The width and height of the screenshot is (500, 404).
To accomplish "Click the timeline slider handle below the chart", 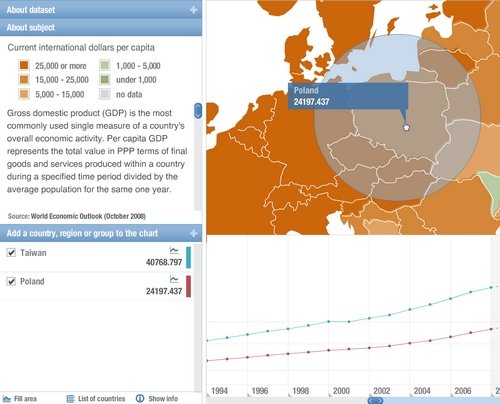I will [x=376, y=400].
